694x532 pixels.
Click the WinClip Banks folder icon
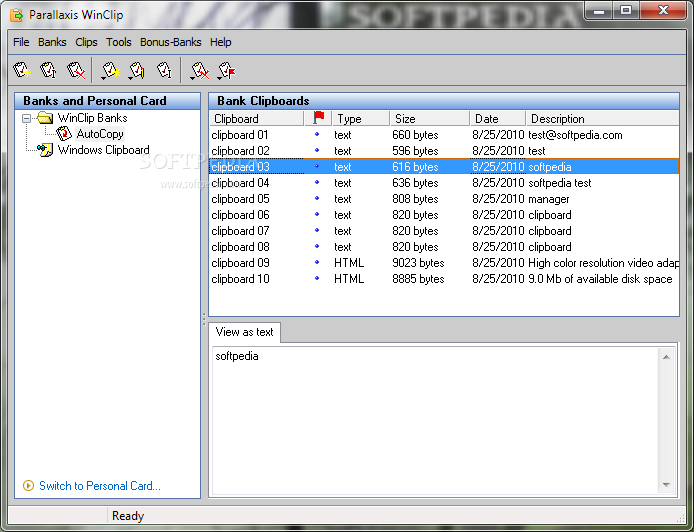tap(45, 118)
